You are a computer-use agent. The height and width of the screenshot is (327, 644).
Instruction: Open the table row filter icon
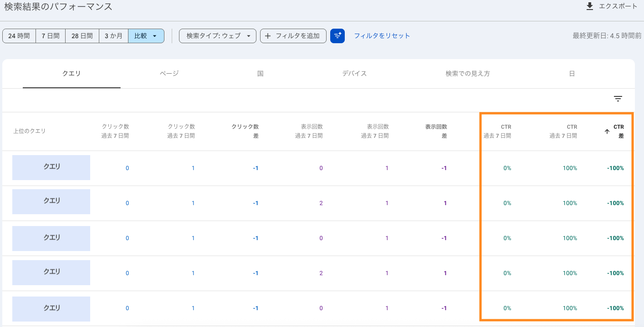(x=618, y=99)
